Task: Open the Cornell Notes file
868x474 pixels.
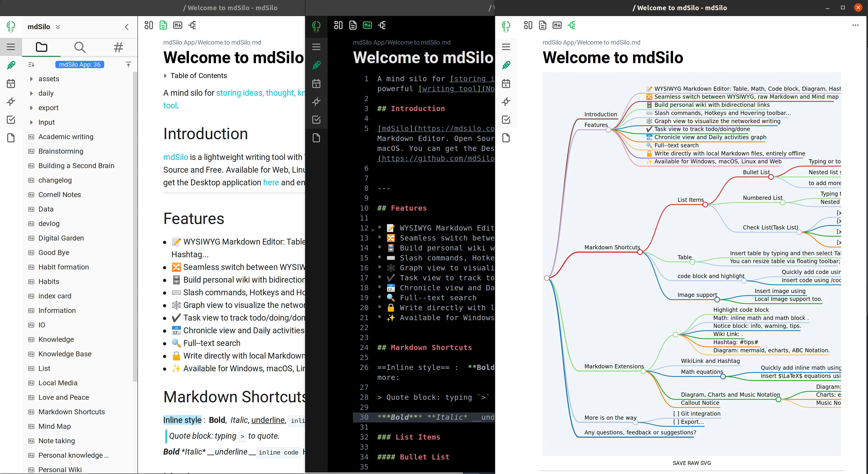Action: pos(60,195)
